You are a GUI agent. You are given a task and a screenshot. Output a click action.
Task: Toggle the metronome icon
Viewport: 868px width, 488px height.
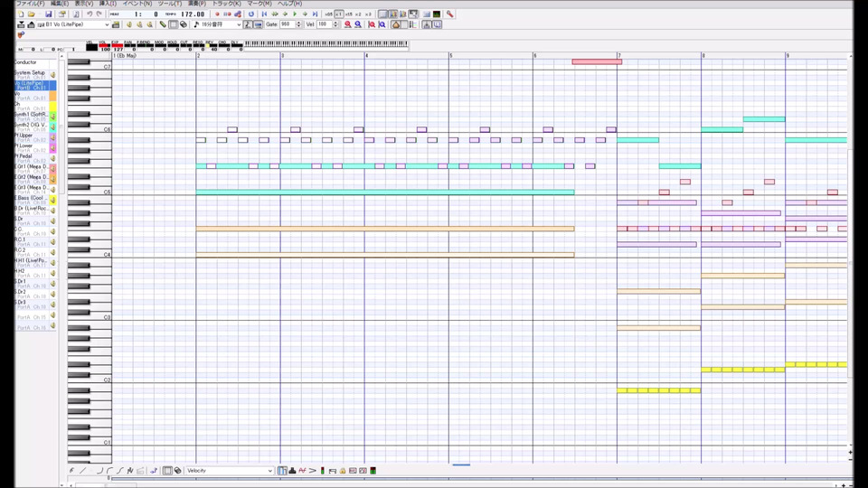tap(396, 24)
